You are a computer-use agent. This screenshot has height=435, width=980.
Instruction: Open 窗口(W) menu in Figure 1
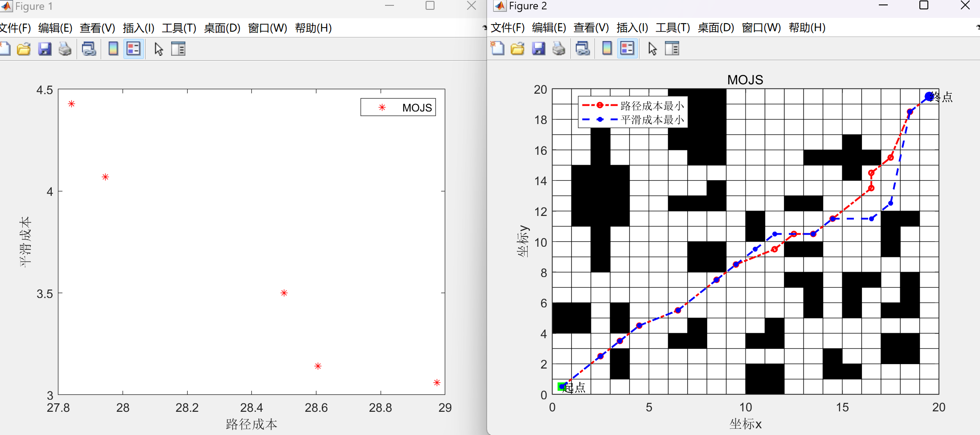point(267,28)
